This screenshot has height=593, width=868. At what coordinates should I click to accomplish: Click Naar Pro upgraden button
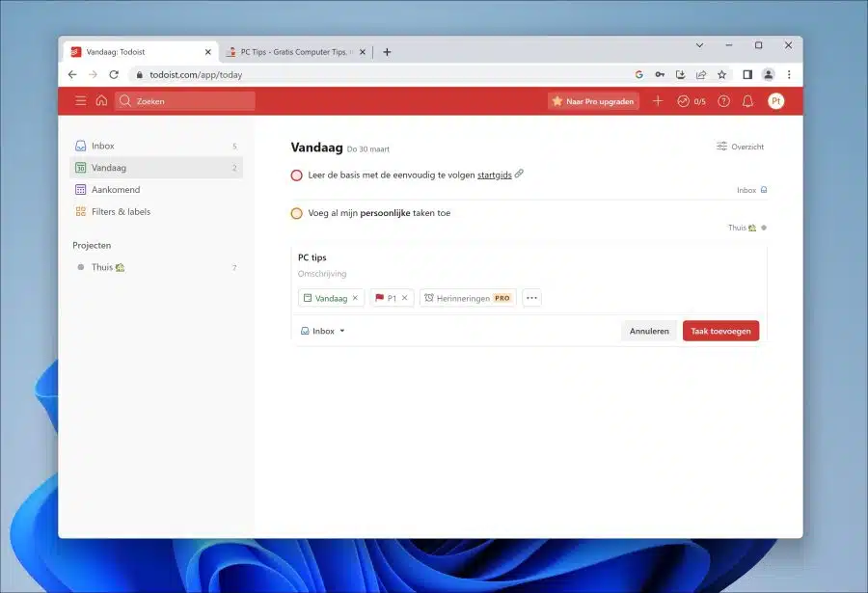[x=593, y=101]
